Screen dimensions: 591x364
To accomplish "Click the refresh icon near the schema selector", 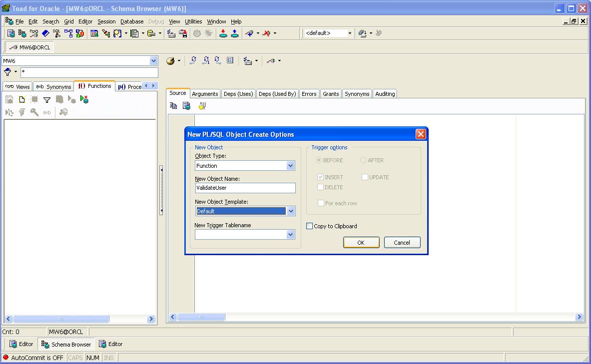I will point(193,60).
